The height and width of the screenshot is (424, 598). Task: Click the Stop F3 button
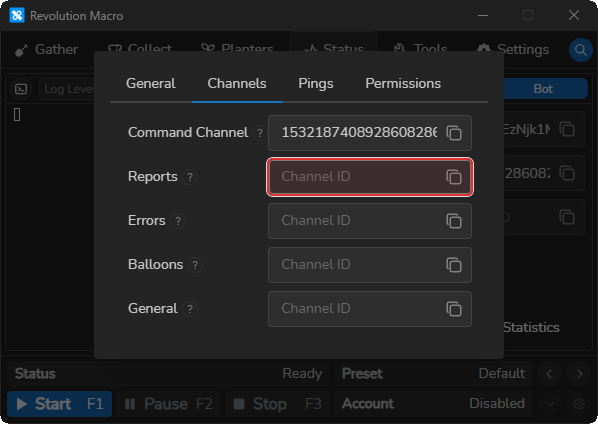click(x=277, y=404)
